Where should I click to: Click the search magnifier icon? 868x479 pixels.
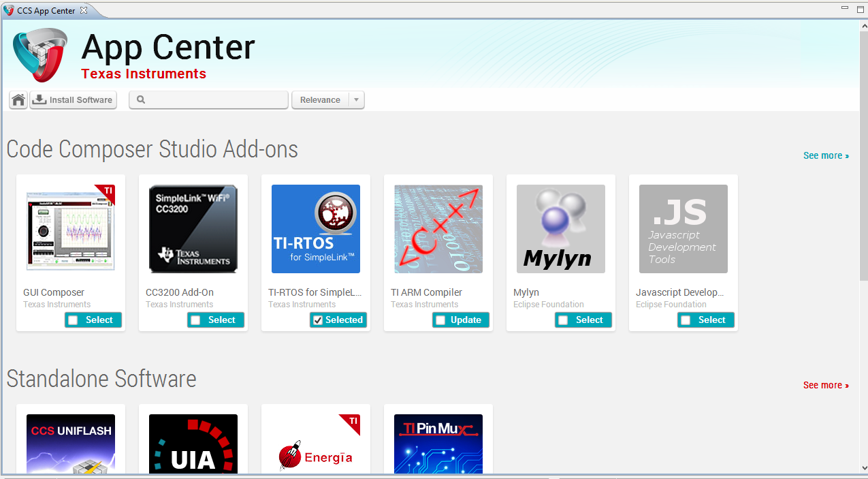click(140, 99)
